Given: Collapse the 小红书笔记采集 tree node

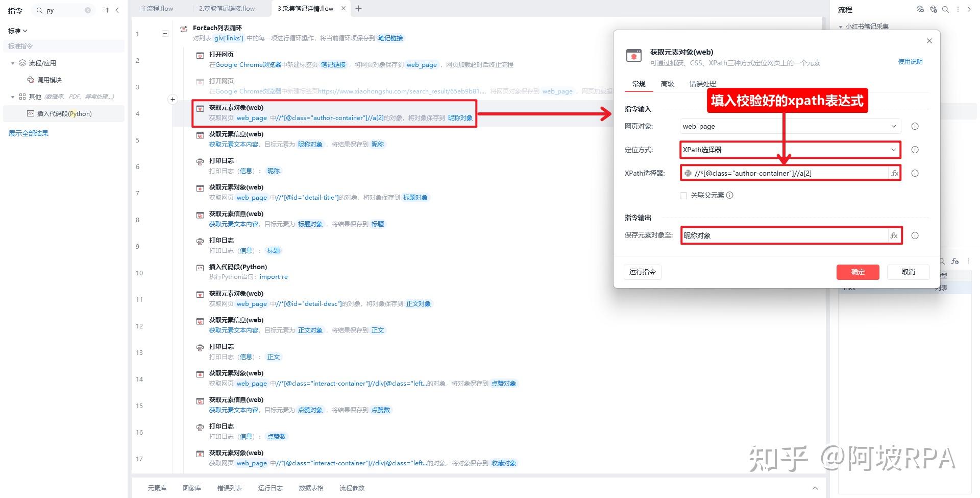Looking at the screenshot, I should (840, 26).
